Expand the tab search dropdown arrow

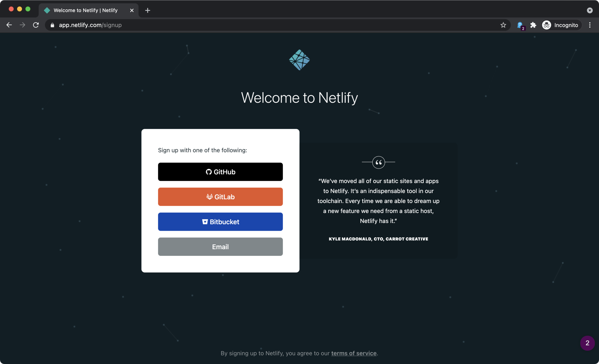[590, 10]
